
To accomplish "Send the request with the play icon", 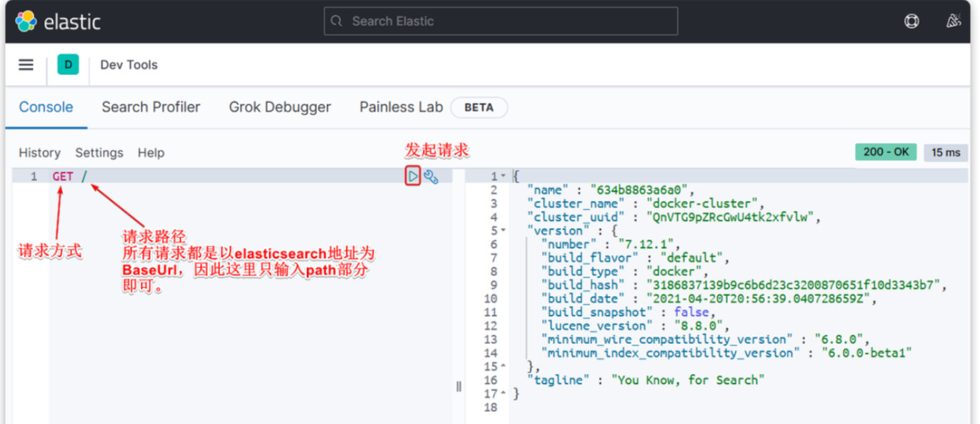I will (412, 176).
